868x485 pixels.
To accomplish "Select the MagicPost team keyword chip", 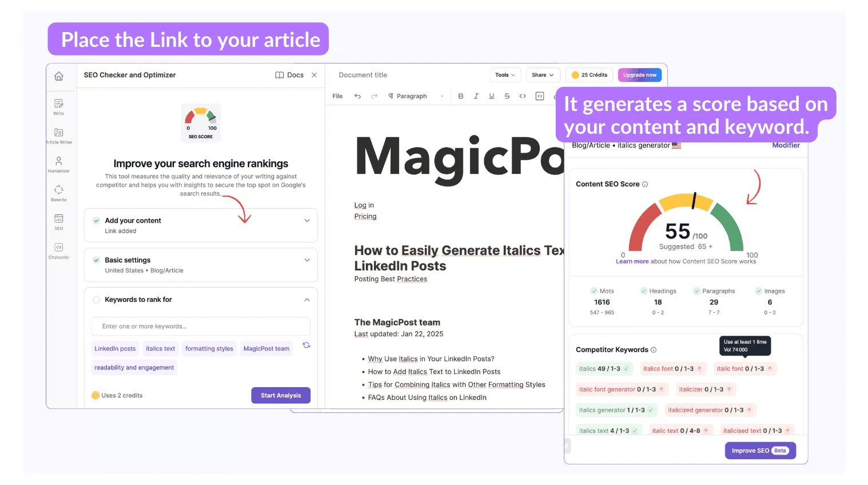I will click(x=266, y=348).
